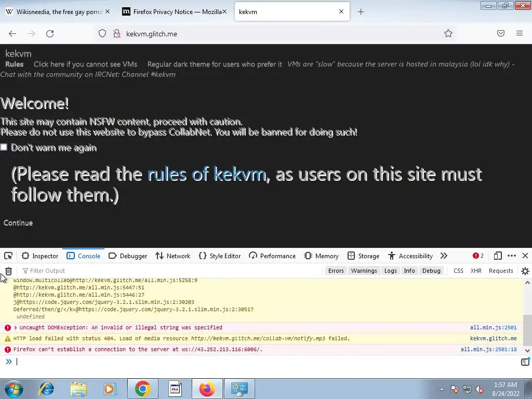532x399 pixels.
Task: Toggle the Errors console filter
Action: pyautogui.click(x=336, y=271)
